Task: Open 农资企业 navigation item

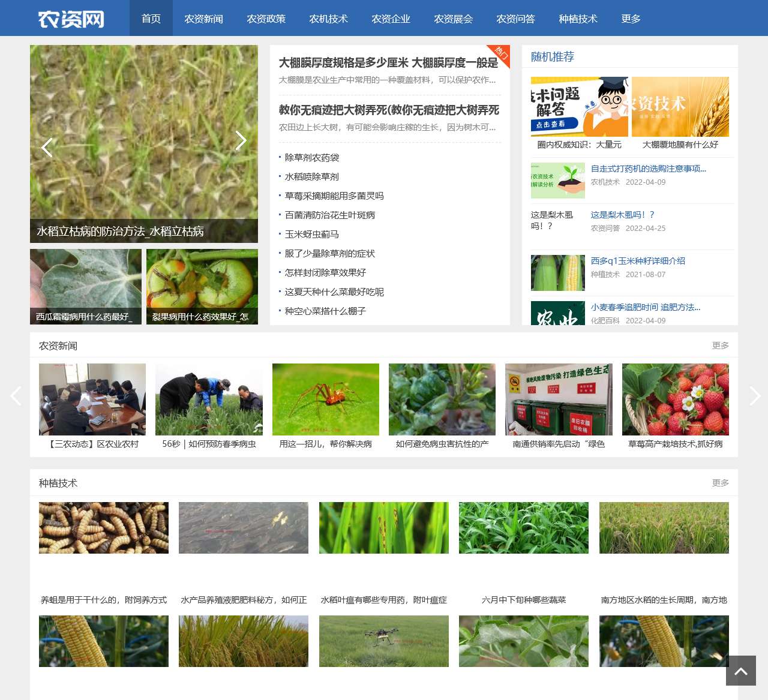Action: 391,18
